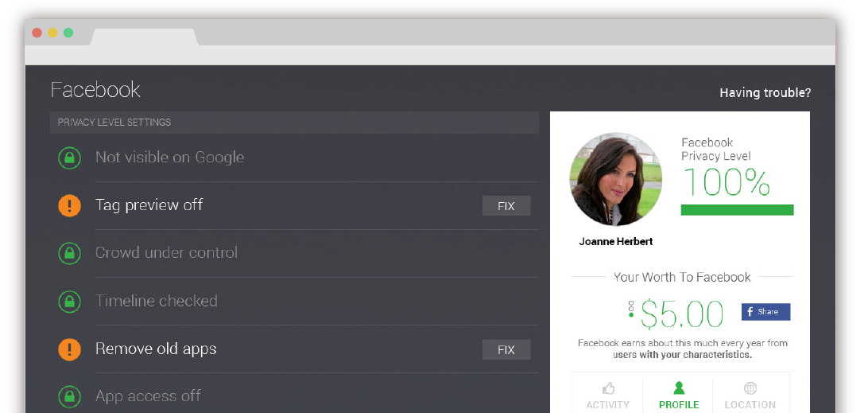
Task: Click the green lock icon beside Crowd under control
Action: pos(69,253)
